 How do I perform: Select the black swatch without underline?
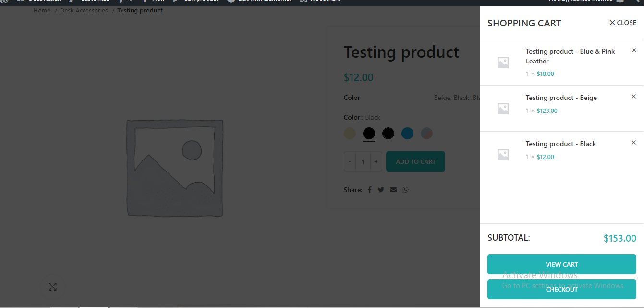click(x=388, y=134)
